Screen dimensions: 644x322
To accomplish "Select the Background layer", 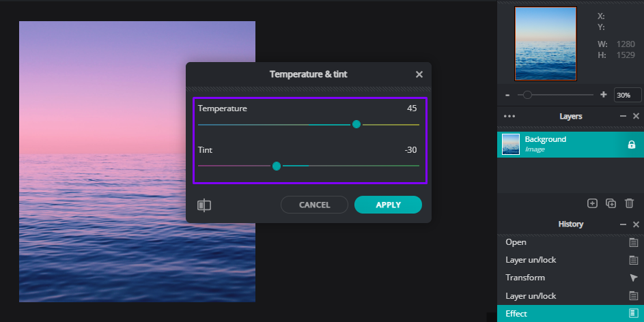I will pyautogui.click(x=570, y=145).
